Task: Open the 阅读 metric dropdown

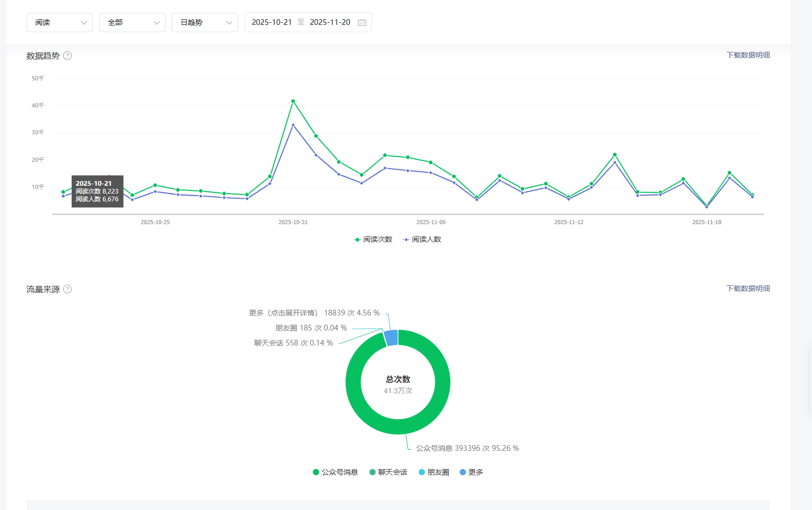Action: (x=60, y=23)
